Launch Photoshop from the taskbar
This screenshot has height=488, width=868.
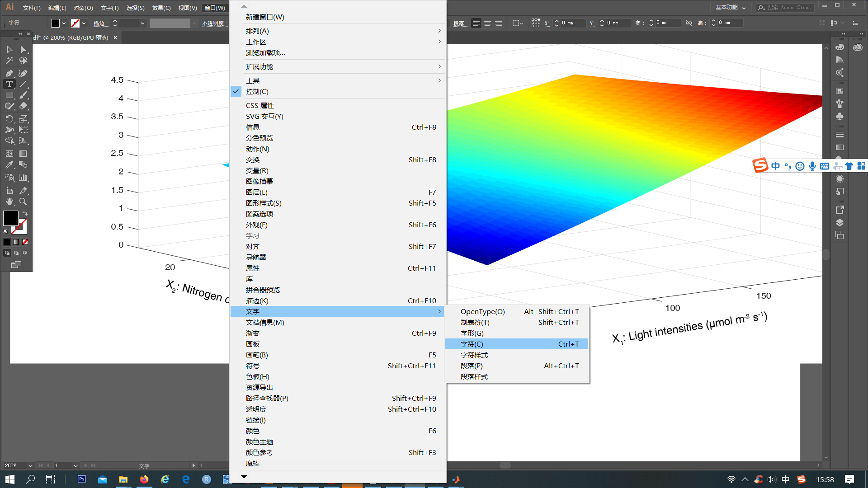pos(81,479)
